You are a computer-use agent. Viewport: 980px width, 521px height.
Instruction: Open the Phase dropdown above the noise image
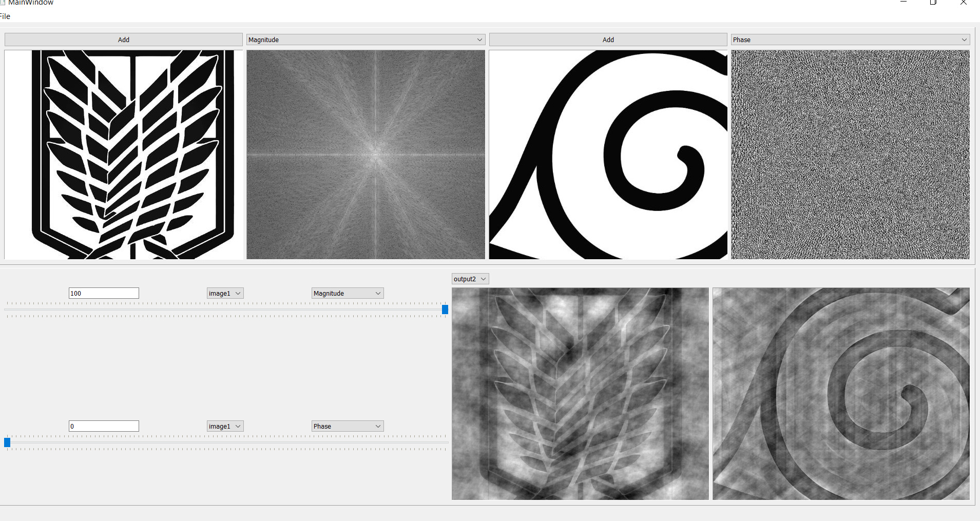point(850,40)
